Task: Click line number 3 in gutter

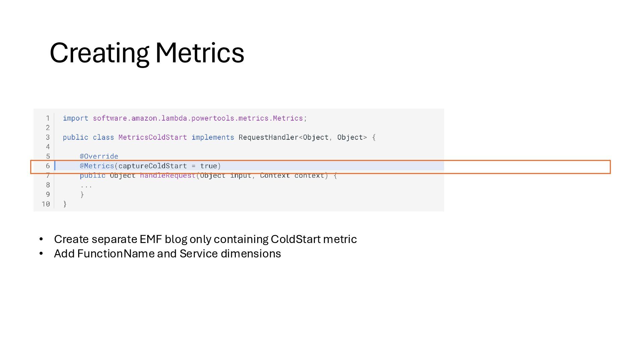Action: 48,137
